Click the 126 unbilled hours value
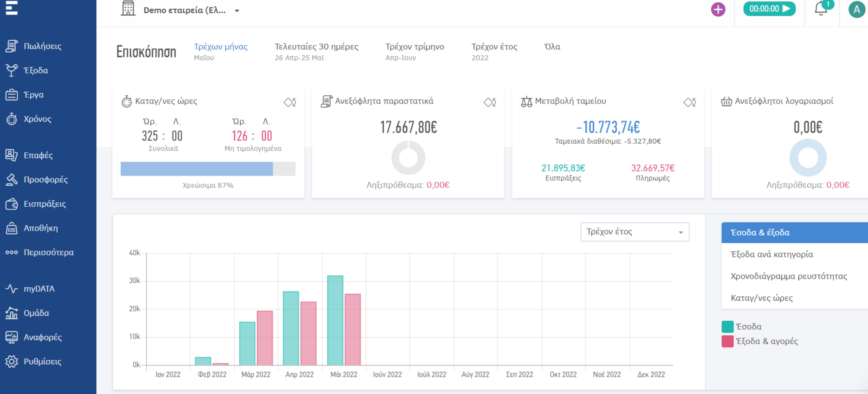Screen dimensions: 868x394 239,136
